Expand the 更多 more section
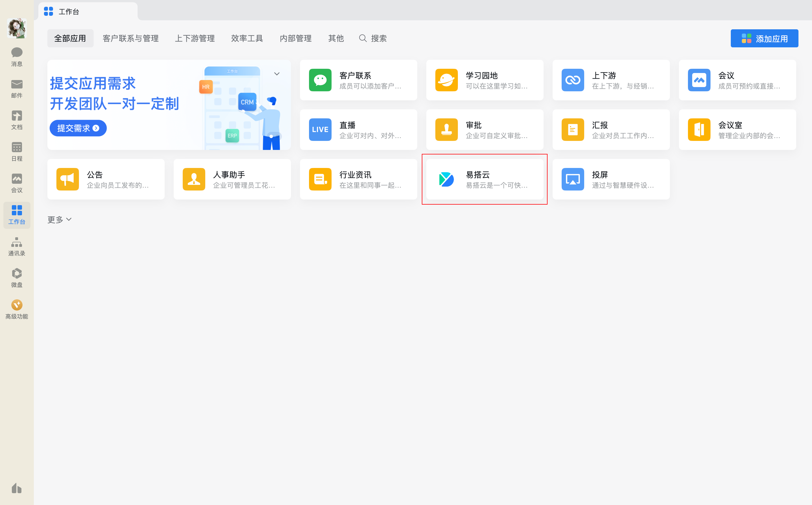Image resolution: width=812 pixels, height=505 pixels. click(x=59, y=220)
